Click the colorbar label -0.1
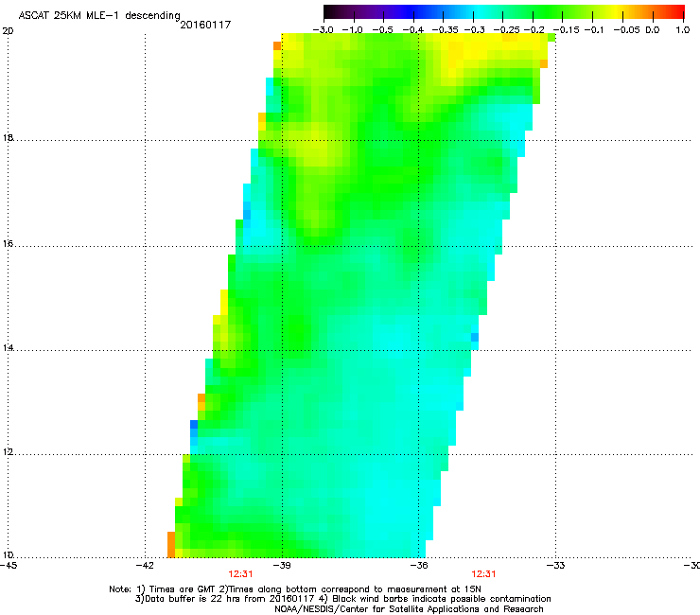 (x=594, y=30)
